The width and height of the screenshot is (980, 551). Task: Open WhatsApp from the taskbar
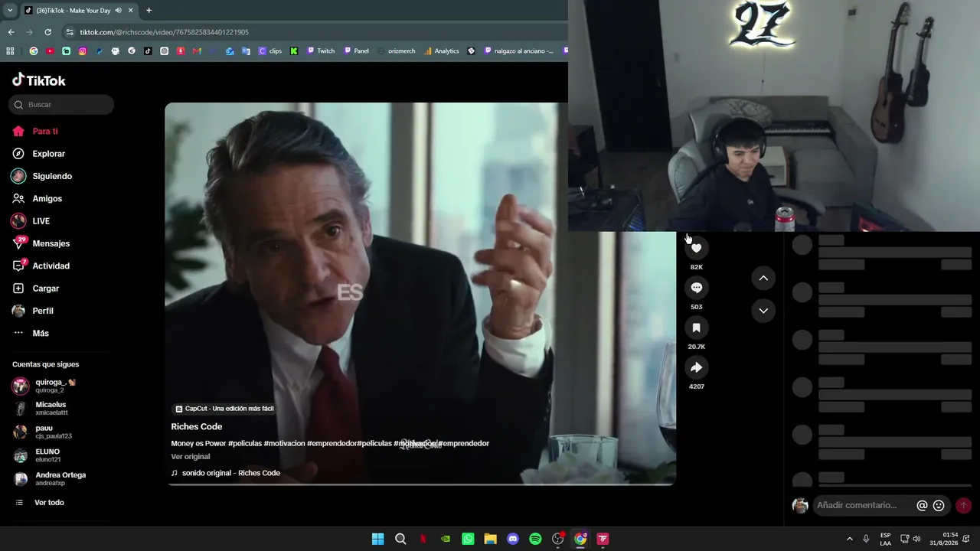pyautogui.click(x=468, y=539)
